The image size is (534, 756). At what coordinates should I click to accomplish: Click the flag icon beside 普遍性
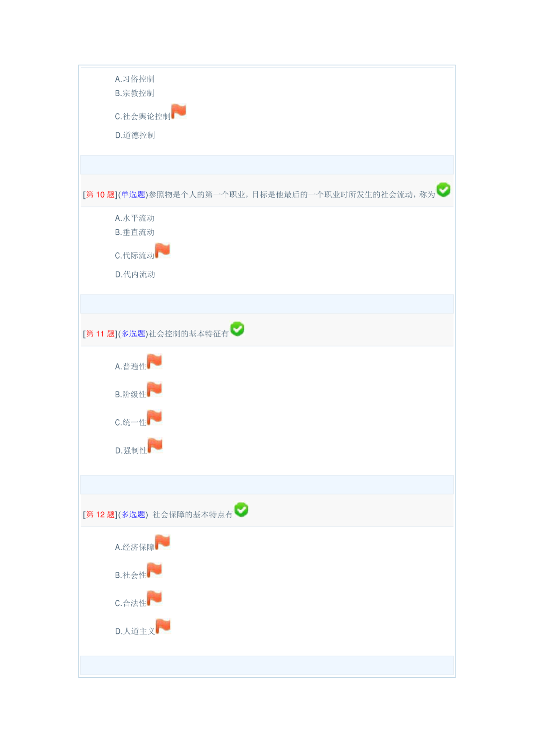click(154, 361)
